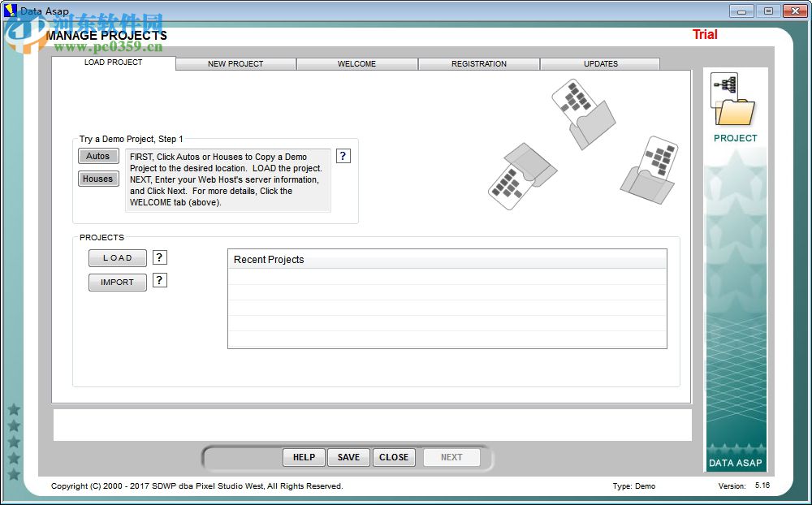Click the DATA ASAP logo at sidebar bottom

click(735, 461)
